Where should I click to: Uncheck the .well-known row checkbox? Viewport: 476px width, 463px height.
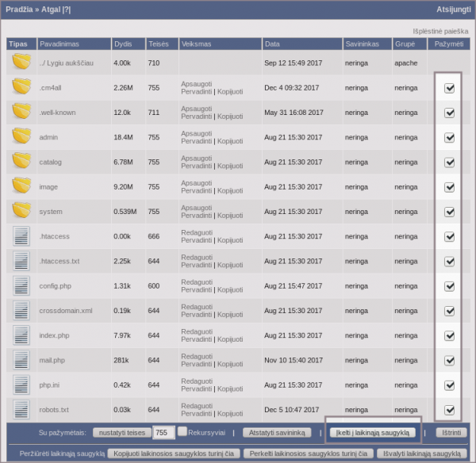click(x=449, y=113)
